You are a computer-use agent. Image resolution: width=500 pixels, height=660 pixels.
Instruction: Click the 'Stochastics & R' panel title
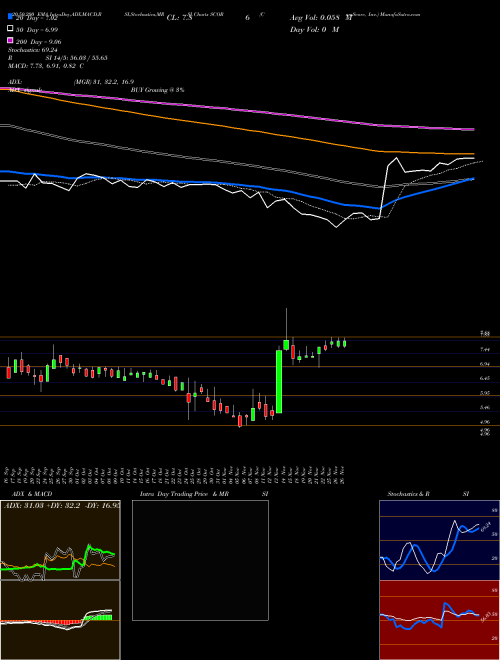(x=408, y=494)
